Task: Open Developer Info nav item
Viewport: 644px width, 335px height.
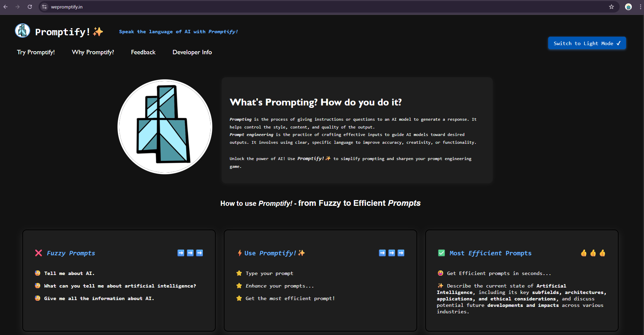Action: 192,52
